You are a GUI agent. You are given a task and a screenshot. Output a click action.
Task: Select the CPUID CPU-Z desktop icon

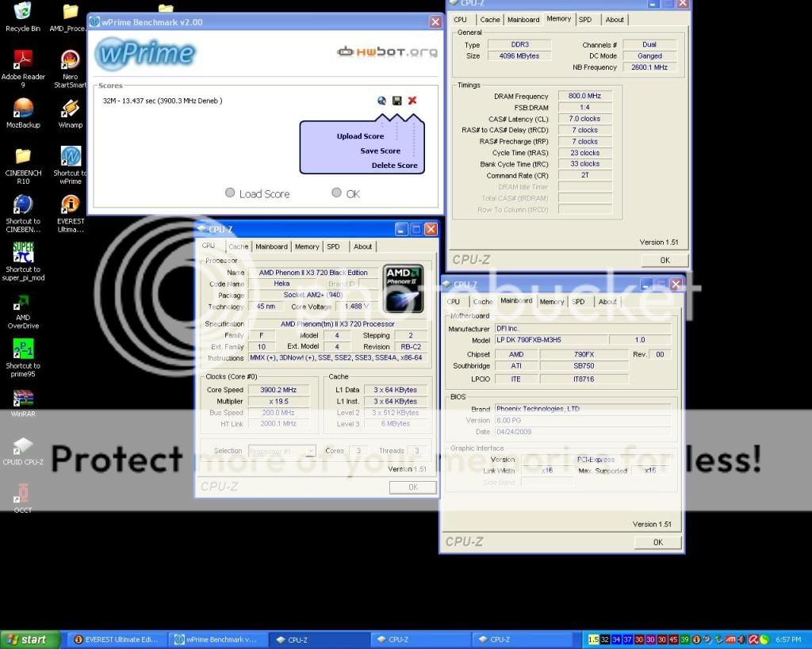[23, 451]
